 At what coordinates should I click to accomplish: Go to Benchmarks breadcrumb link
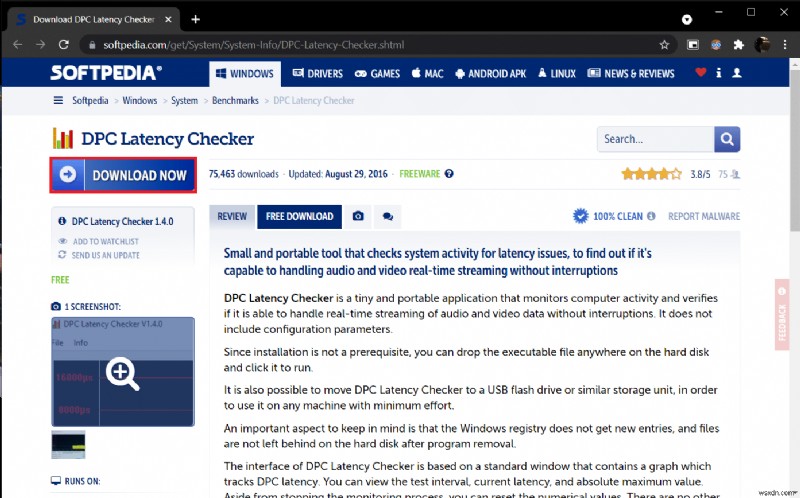click(235, 101)
